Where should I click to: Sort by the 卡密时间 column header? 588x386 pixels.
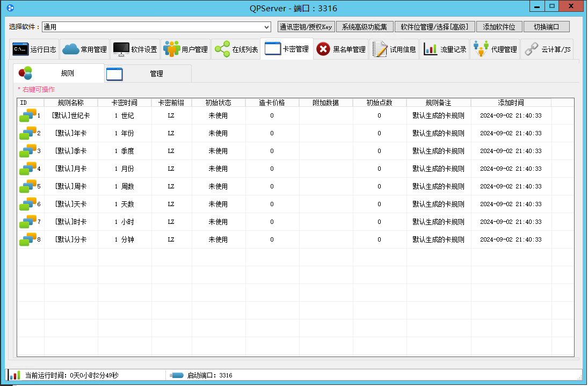point(124,103)
